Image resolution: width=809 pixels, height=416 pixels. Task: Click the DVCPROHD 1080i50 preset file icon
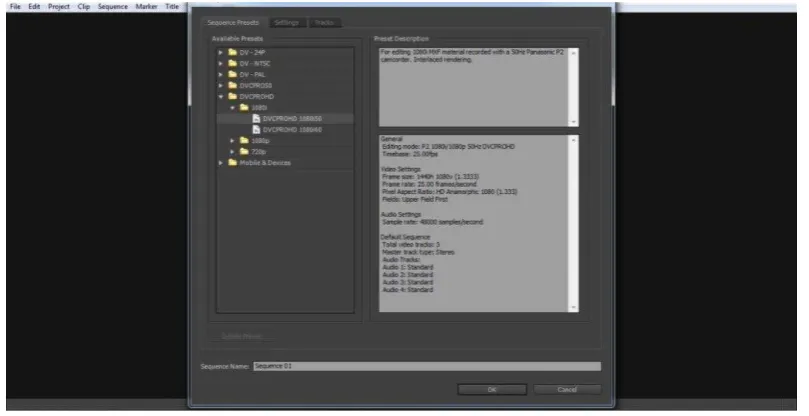coord(256,118)
